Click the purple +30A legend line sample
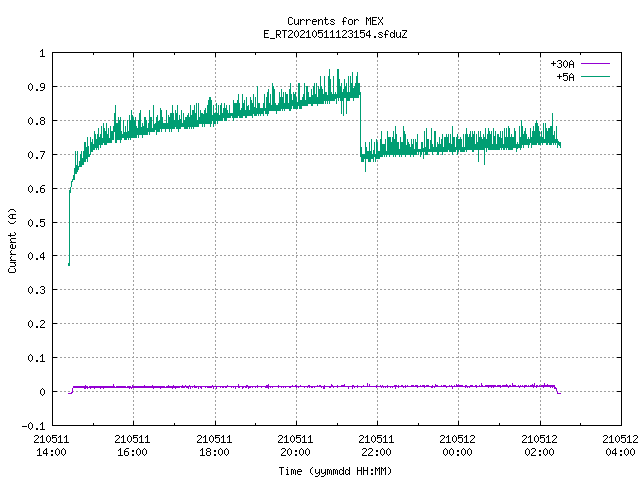 pyautogui.click(x=595, y=64)
